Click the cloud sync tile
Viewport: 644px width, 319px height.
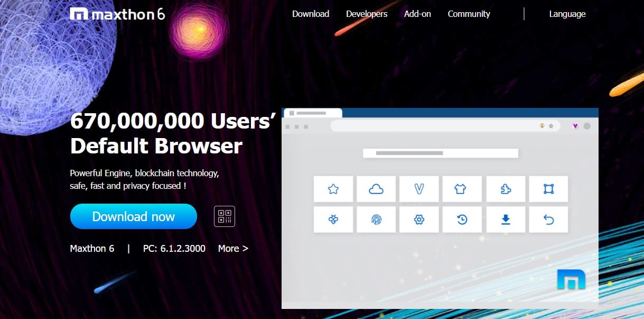click(x=376, y=189)
